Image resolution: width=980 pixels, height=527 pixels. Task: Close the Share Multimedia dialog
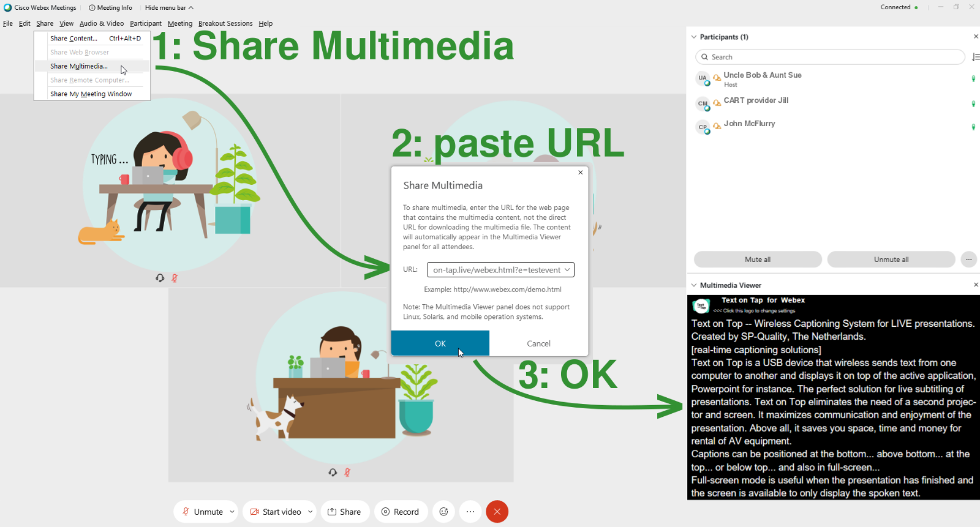(x=581, y=173)
